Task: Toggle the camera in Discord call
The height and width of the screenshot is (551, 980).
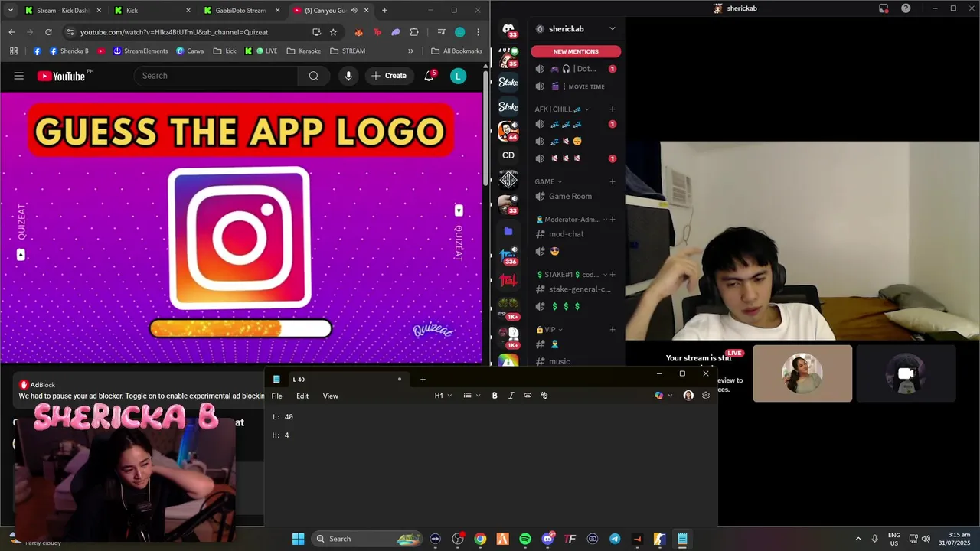Action: point(906,373)
